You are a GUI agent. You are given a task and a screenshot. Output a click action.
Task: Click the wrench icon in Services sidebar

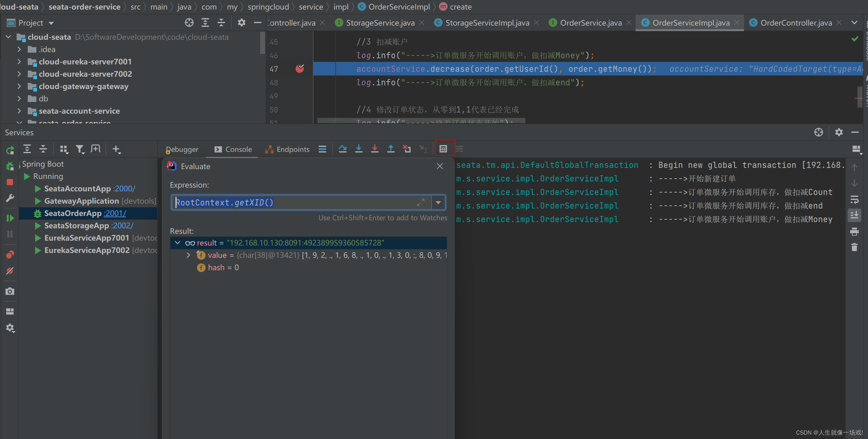(x=10, y=198)
